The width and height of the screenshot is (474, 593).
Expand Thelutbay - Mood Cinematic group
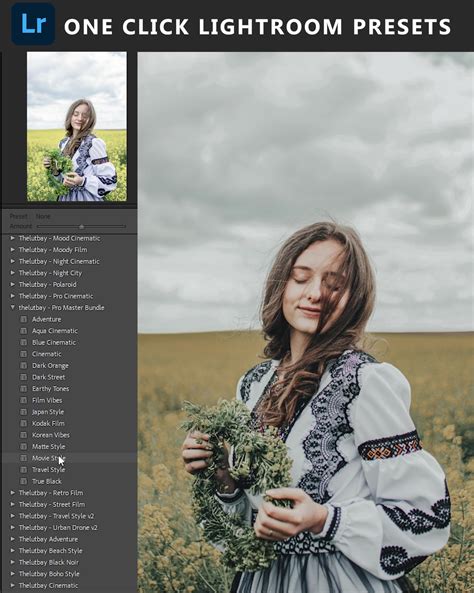click(x=12, y=238)
